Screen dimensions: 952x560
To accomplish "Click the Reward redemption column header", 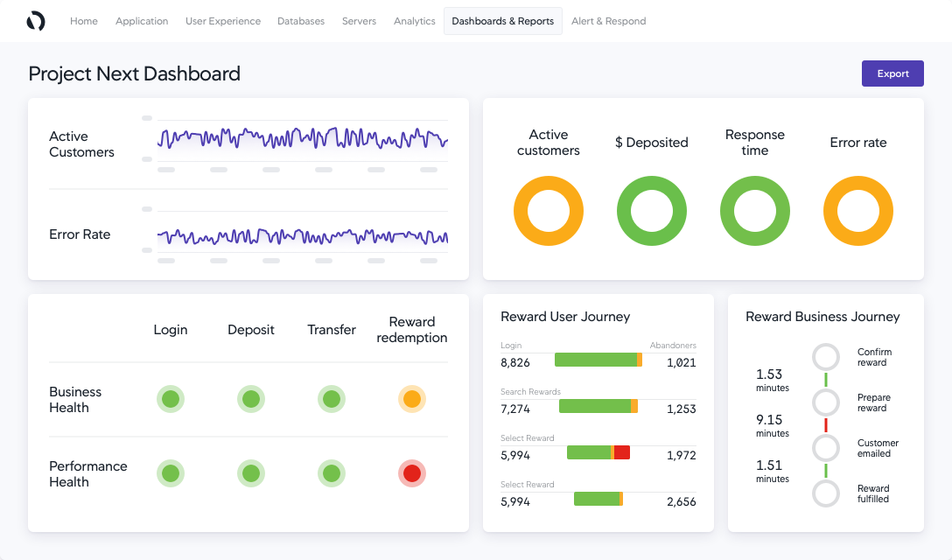I will pos(411,330).
